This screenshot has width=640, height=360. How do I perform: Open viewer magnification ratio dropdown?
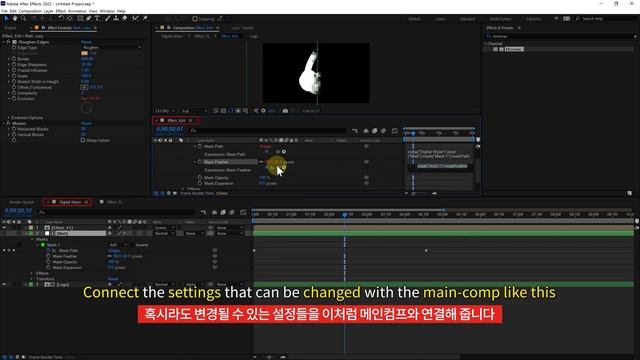[x=165, y=111]
